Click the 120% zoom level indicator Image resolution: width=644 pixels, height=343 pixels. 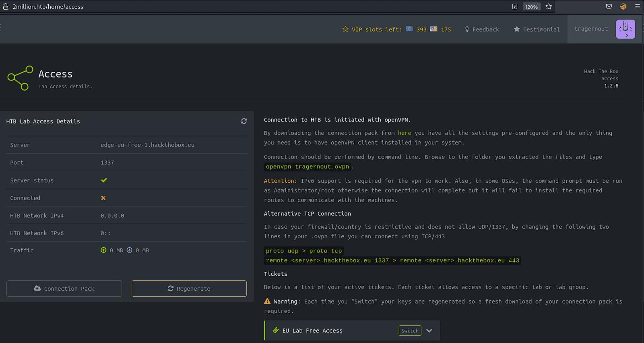pos(531,6)
